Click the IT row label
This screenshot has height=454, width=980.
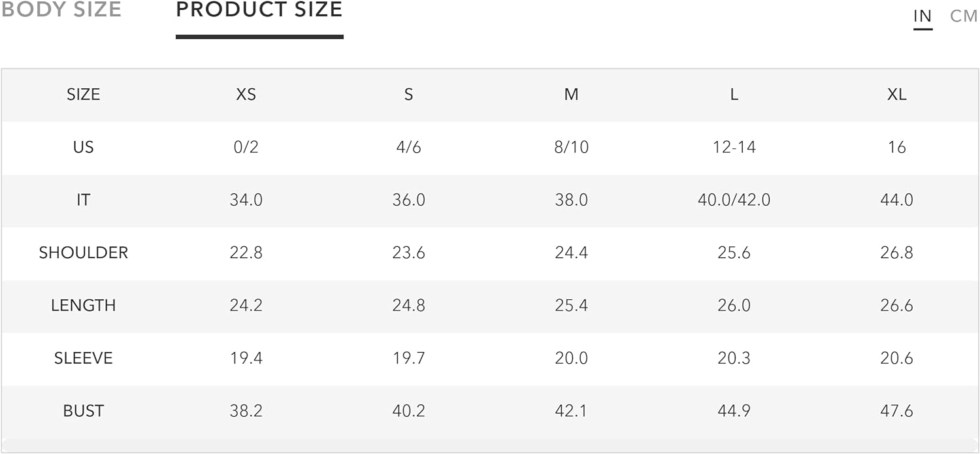(x=84, y=200)
